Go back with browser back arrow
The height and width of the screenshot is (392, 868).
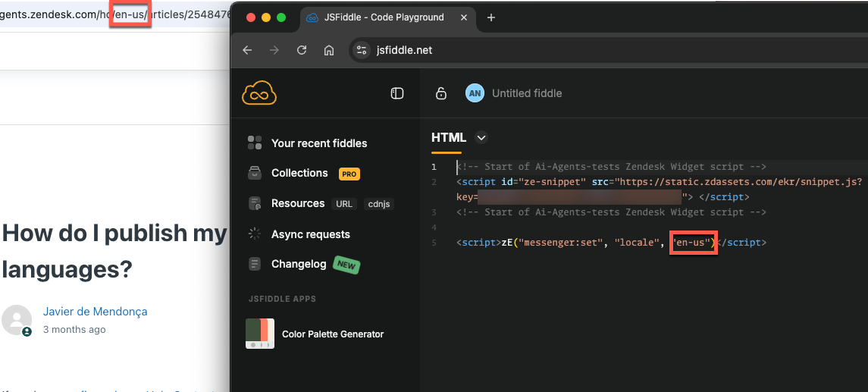pyautogui.click(x=247, y=50)
